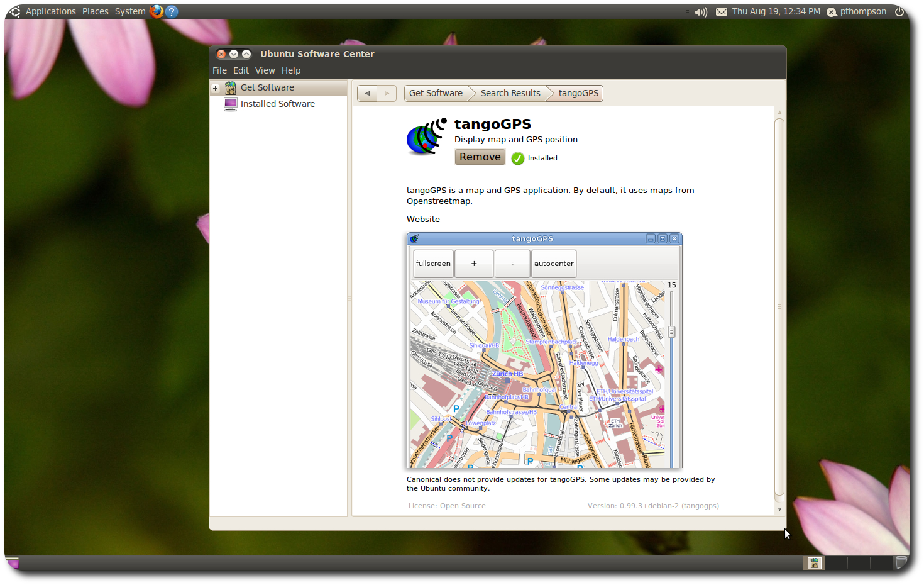The height and width of the screenshot is (585, 924).
Task: Open the tangoGPS Website link
Action: click(423, 219)
